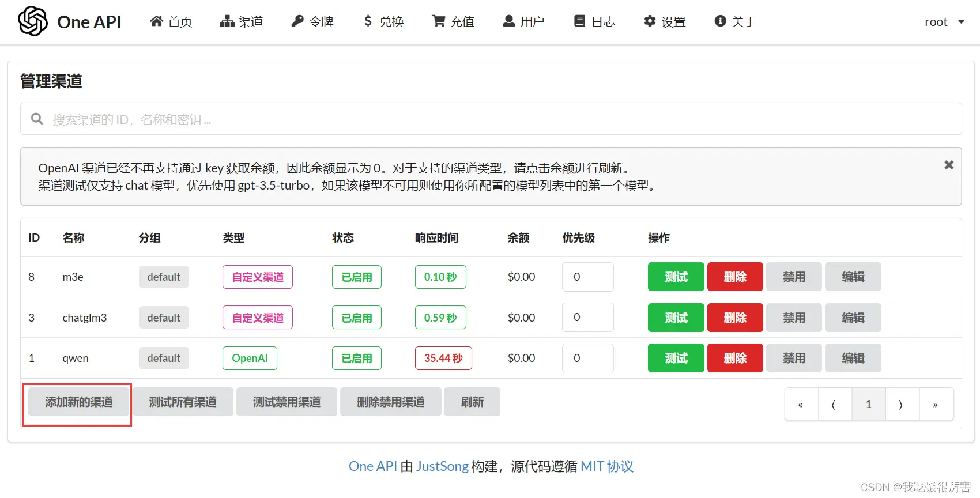This screenshot has height=498, width=980.
Task: Click the magnifier search icon
Action: coord(37,119)
